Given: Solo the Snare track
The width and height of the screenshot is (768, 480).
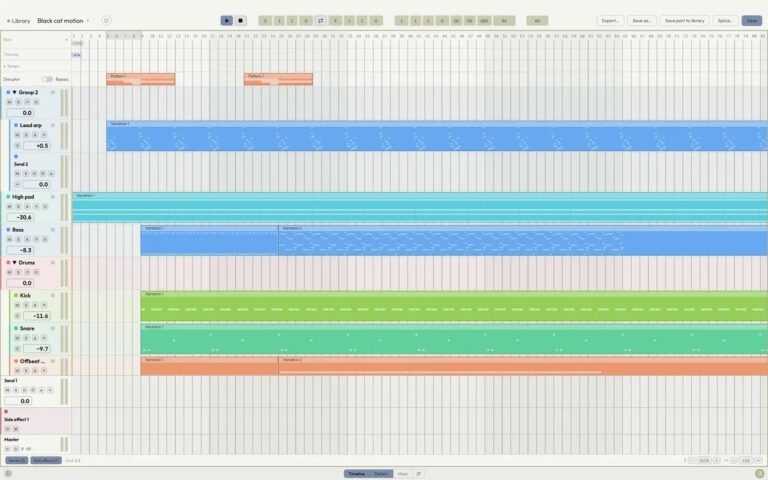Looking at the screenshot, I should [x=26, y=338].
